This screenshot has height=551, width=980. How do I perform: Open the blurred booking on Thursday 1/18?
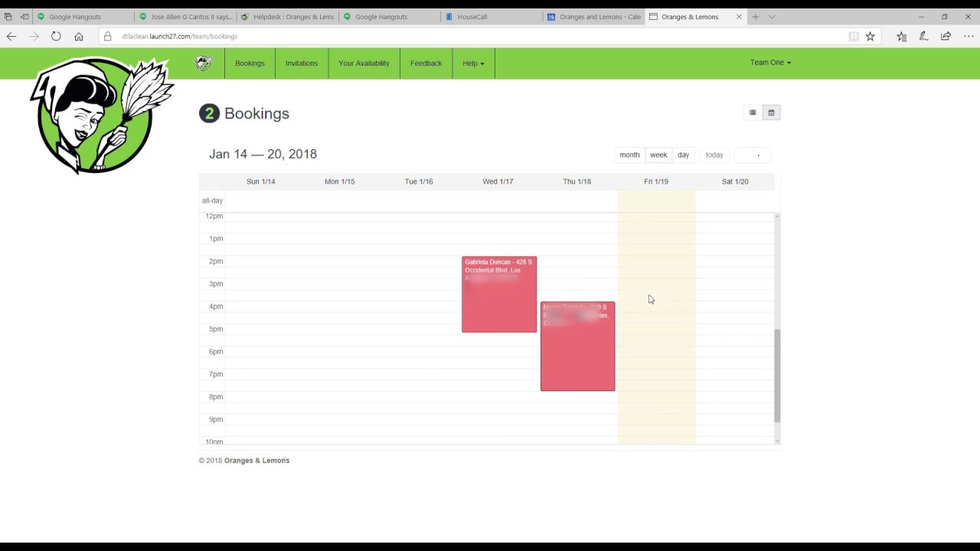pos(577,346)
